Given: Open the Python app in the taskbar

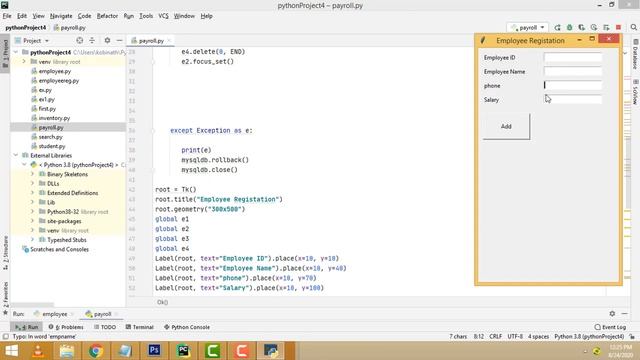Looking at the screenshot, I should (x=271, y=351).
